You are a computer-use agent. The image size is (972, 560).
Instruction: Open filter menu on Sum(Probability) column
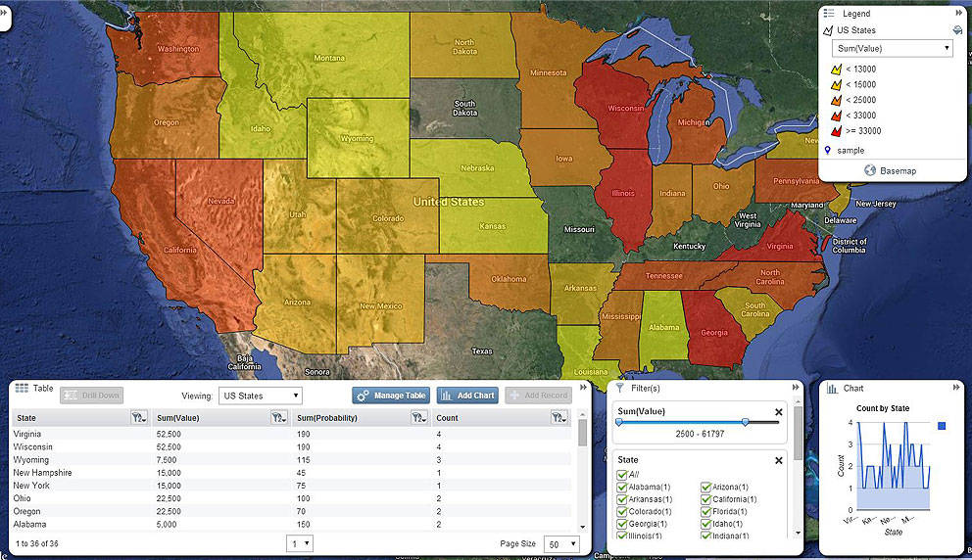(417, 418)
